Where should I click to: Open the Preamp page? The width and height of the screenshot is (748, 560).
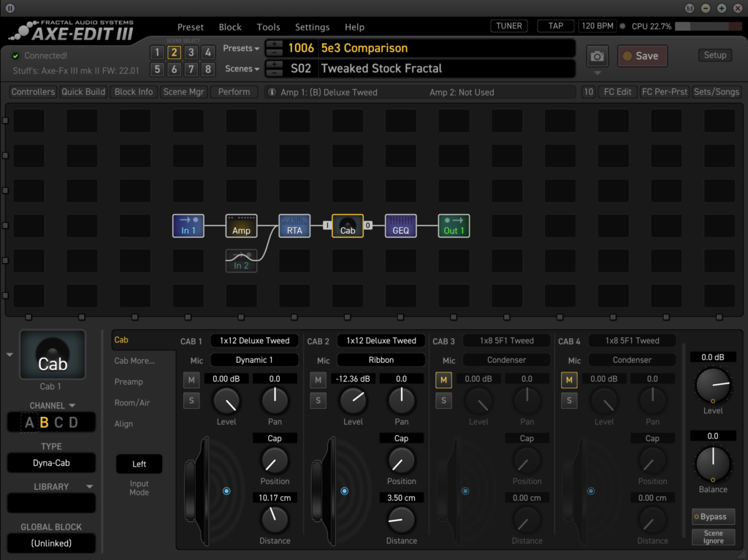click(x=129, y=382)
